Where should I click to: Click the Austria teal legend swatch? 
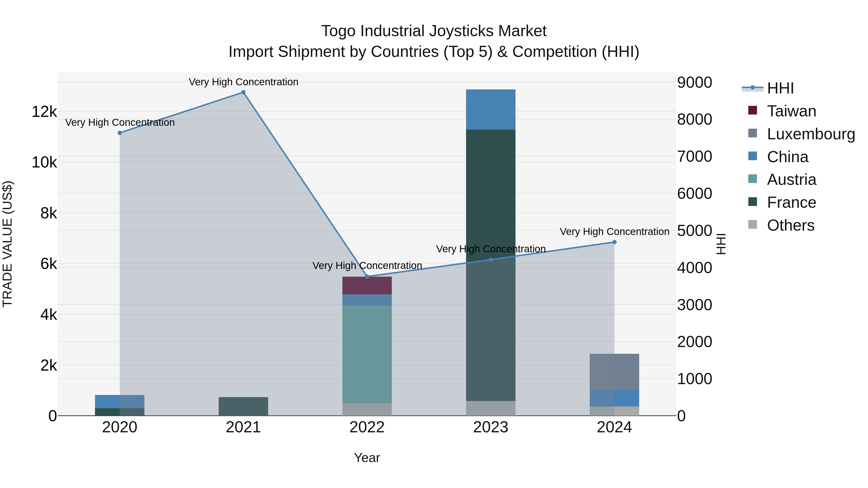(x=753, y=179)
